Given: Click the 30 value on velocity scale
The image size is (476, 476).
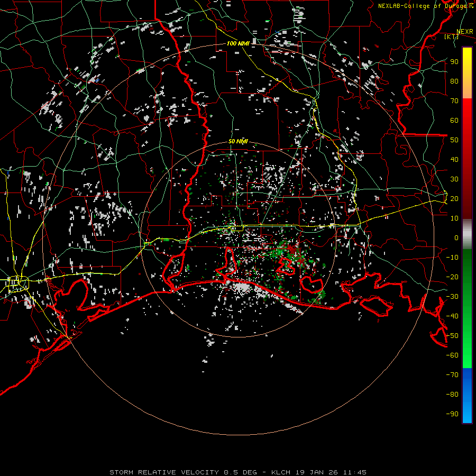Looking at the screenshot, I should coord(454,179).
